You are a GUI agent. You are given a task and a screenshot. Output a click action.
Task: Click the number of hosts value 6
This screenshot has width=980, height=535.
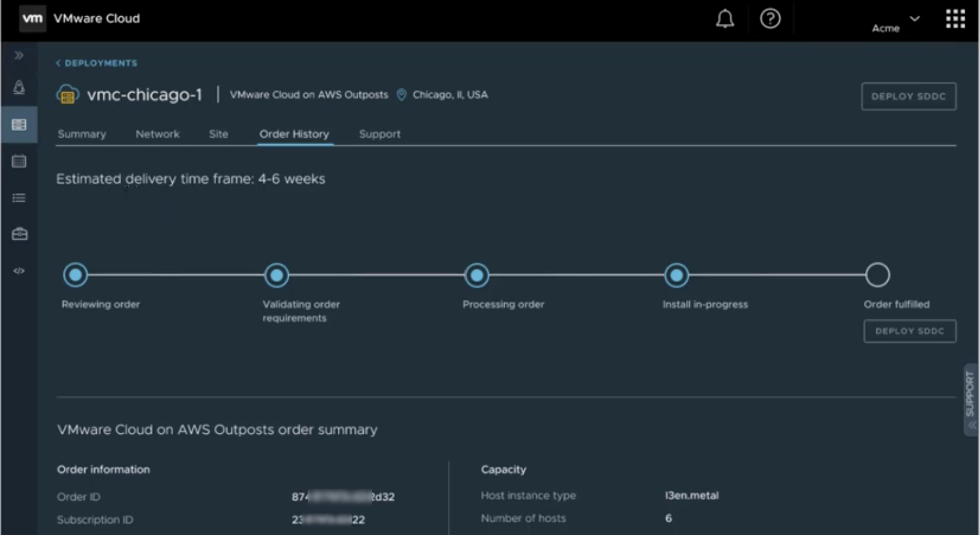pyautogui.click(x=668, y=518)
